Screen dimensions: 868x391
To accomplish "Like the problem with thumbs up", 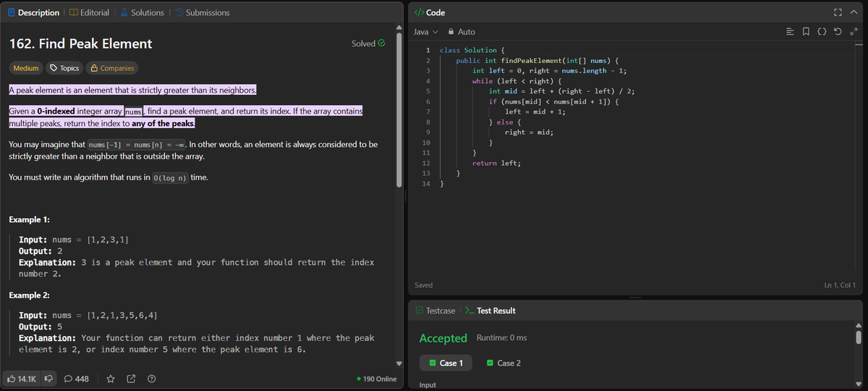I will coord(23,378).
